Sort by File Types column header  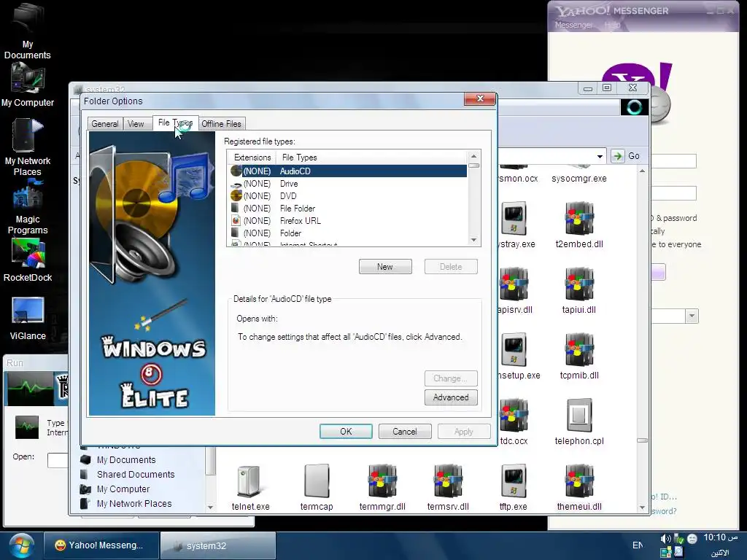pos(371,157)
